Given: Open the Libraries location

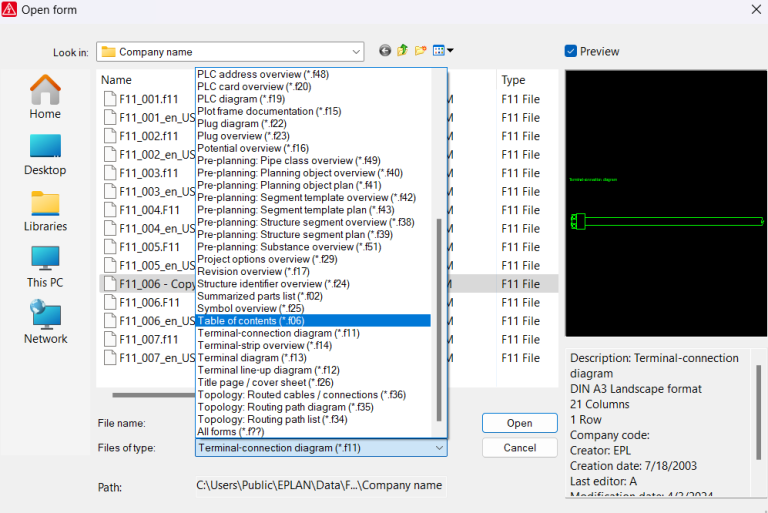Looking at the screenshot, I should pos(45,211).
